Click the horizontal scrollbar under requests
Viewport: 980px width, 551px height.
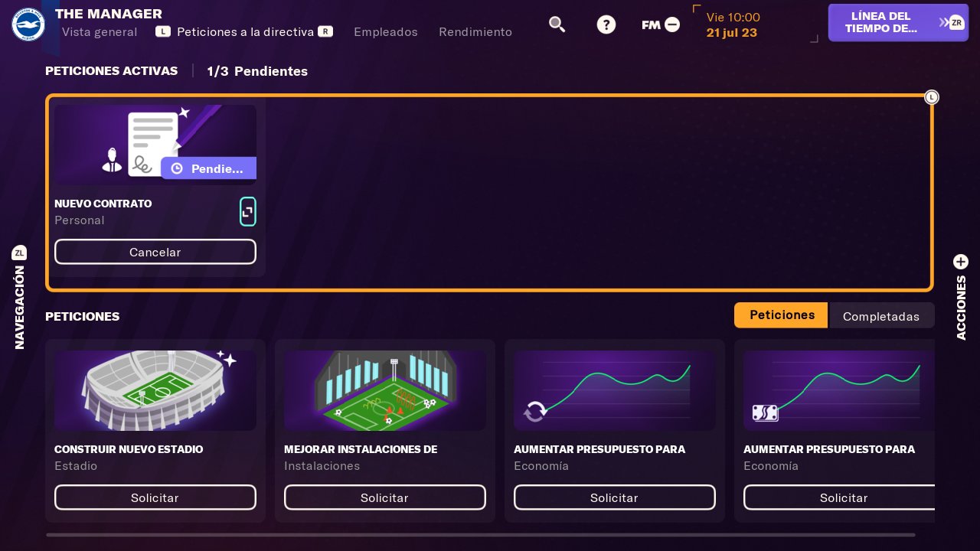480,535
